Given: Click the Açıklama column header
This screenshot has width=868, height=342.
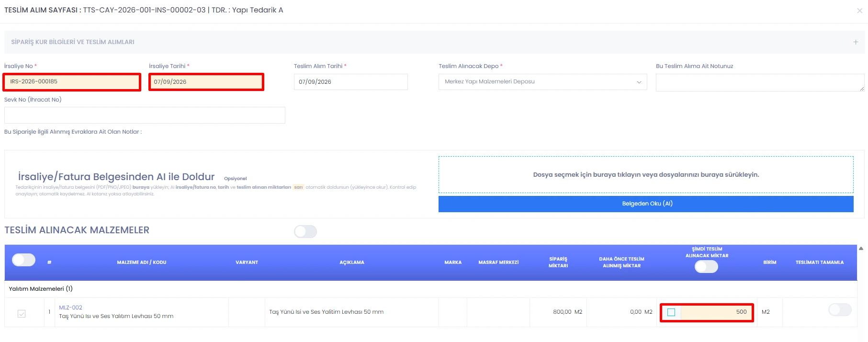Looking at the screenshot, I should [352, 262].
